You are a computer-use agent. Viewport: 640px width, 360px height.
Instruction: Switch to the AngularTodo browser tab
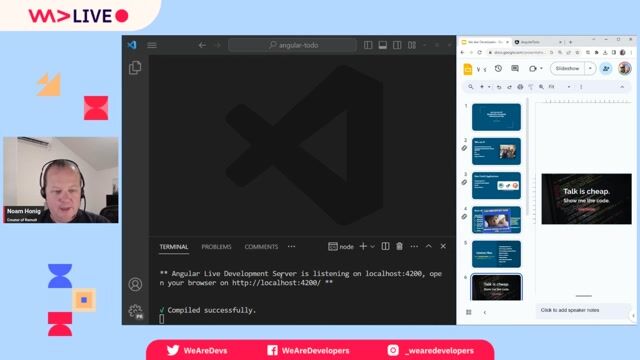click(539, 42)
